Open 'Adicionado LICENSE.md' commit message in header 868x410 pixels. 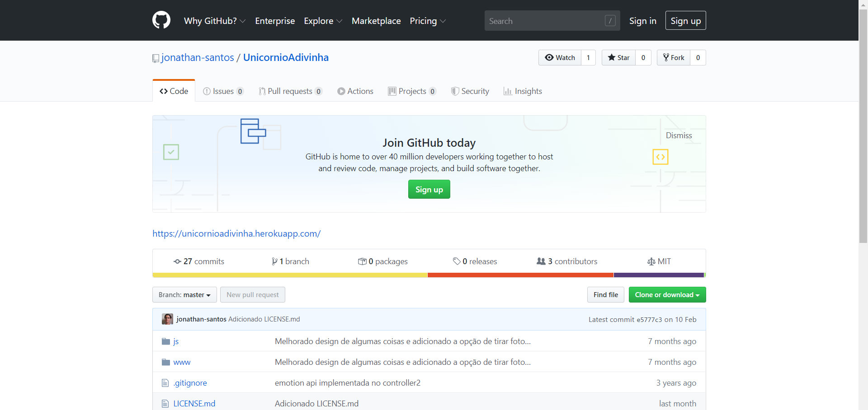coord(264,319)
